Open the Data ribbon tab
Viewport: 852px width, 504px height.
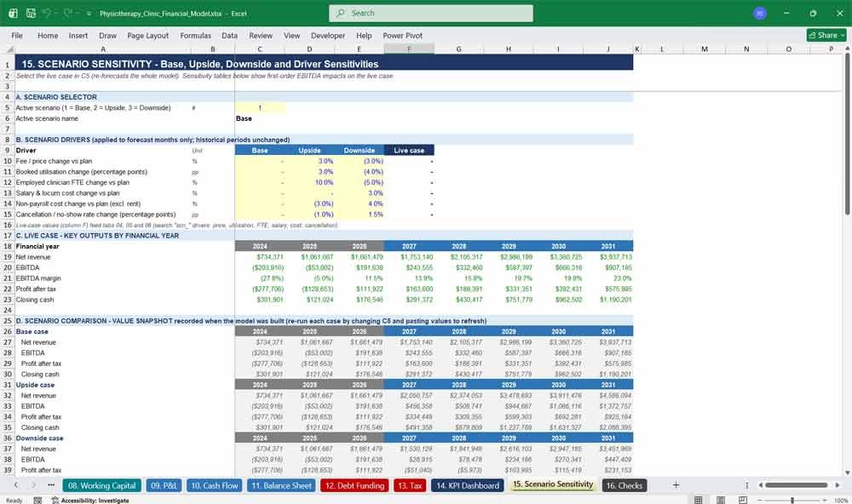coord(229,35)
